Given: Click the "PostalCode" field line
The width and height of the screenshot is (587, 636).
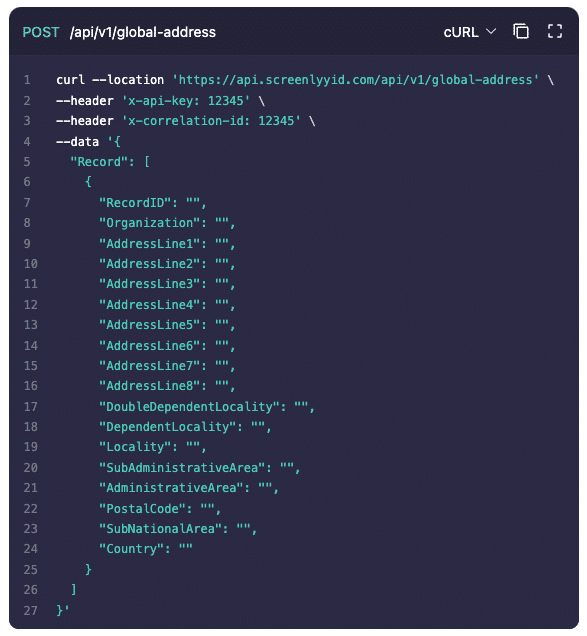Looking at the screenshot, I should click(x=160, y=509).
